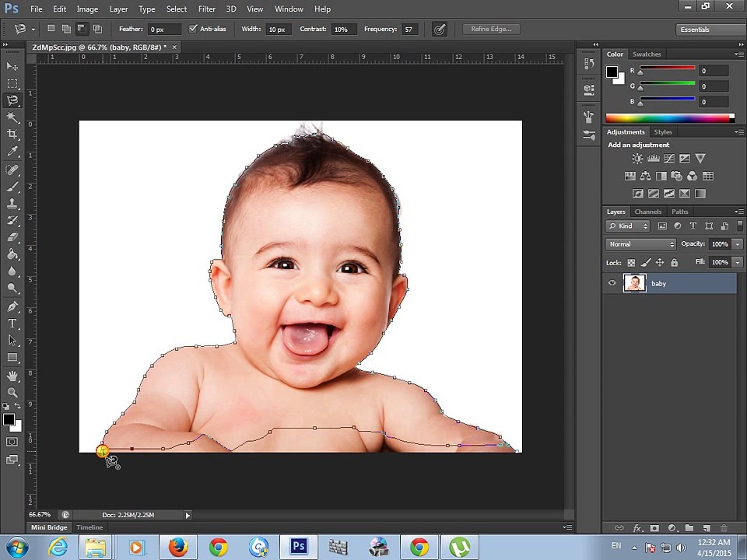
Task: Select the Crop tool
Action: point(12,134)
